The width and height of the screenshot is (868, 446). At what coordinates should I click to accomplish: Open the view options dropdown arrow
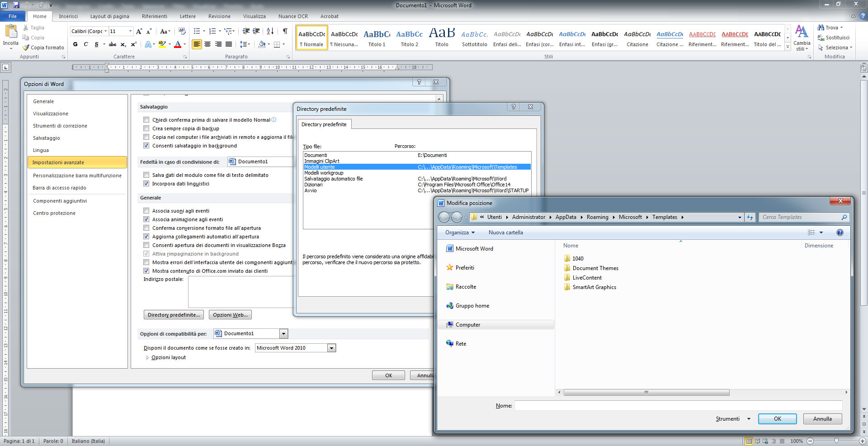tap(821, 232)
